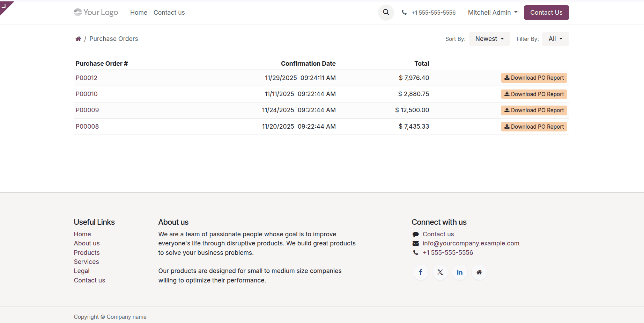Open the Newest sort dropdown
Viewport: 644px width, 323px height.
click(489, 39)
